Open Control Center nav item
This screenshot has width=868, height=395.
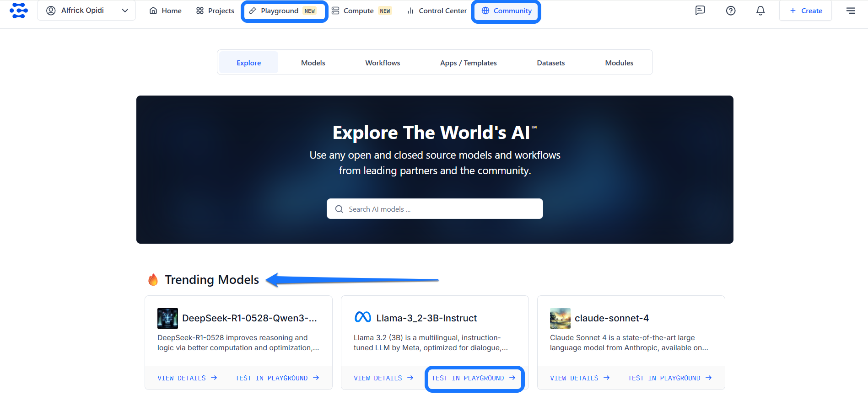[437, 11]
